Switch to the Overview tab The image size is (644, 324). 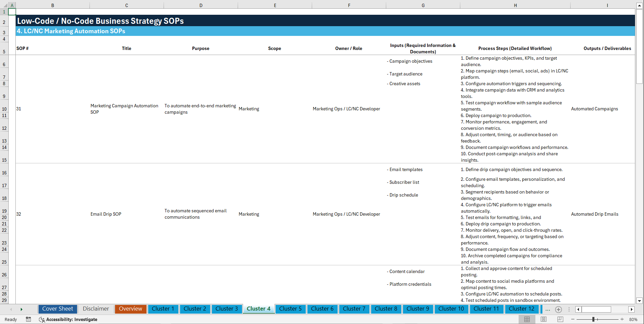[x=130, y=309]
